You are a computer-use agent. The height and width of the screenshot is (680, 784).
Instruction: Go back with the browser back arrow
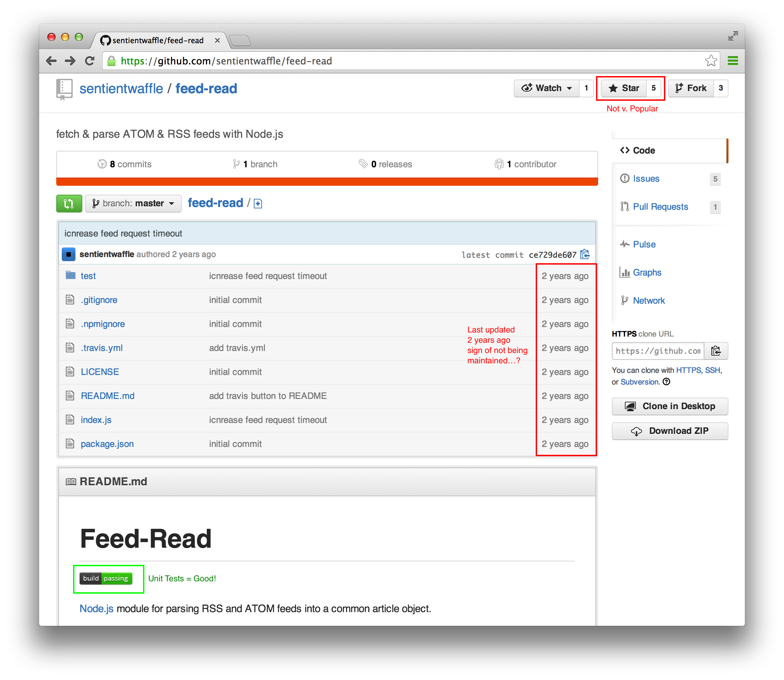(x=51, y=61)
